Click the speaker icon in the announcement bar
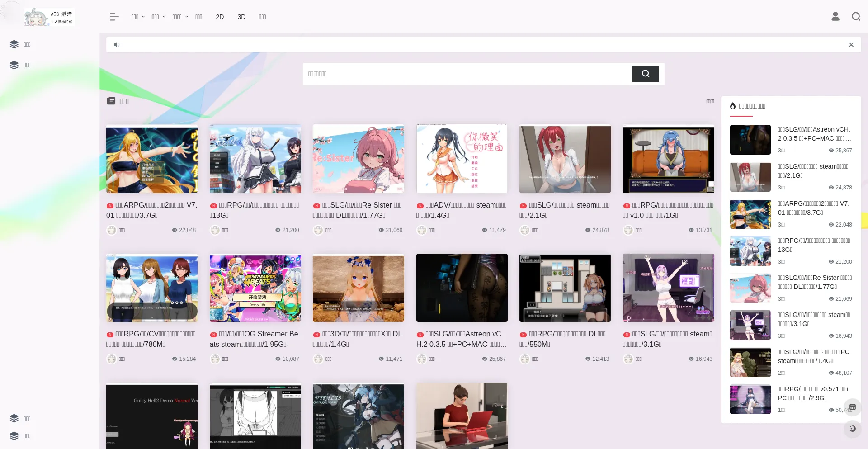Screen dimensions: 868x449 pos(117,45)
